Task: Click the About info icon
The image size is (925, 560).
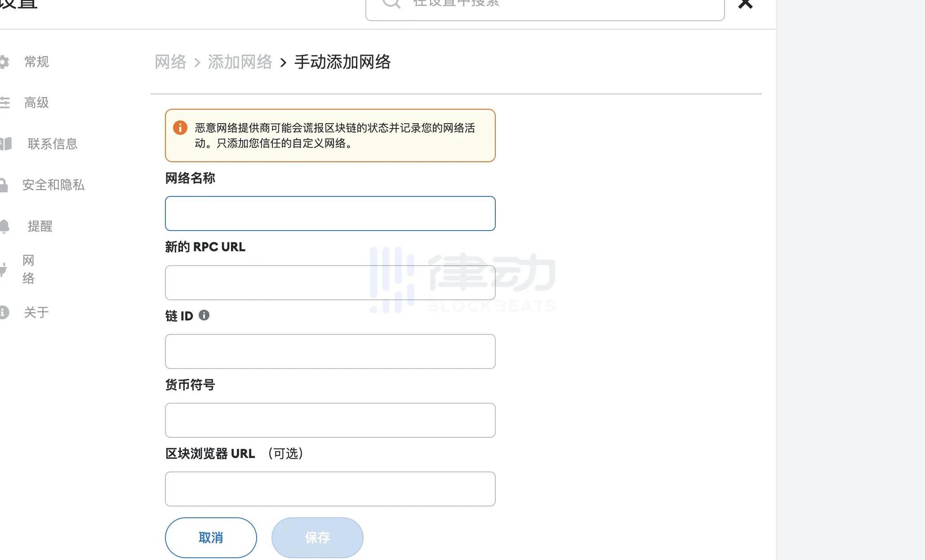Action: click(x=4, y=312)
